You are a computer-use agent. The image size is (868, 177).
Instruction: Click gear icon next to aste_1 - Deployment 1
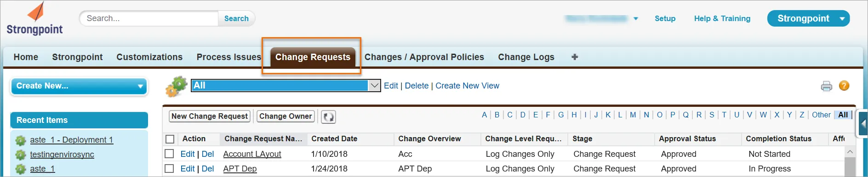(x=21, y=140)
